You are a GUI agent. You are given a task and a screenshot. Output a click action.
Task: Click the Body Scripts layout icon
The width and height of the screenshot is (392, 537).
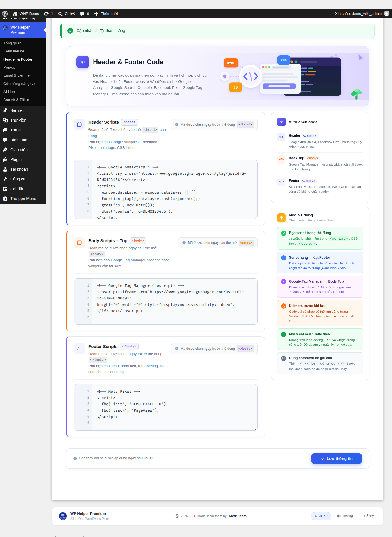pos(79,243)
